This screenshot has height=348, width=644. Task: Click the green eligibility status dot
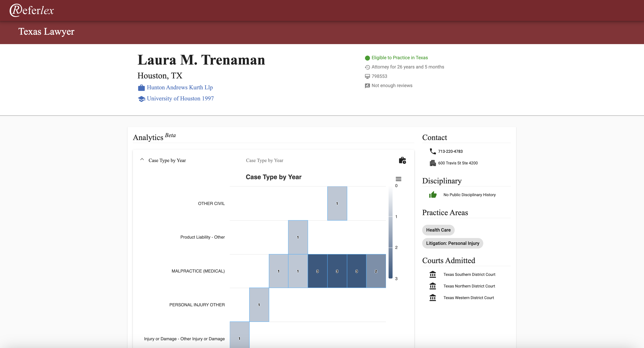[367, 58]
